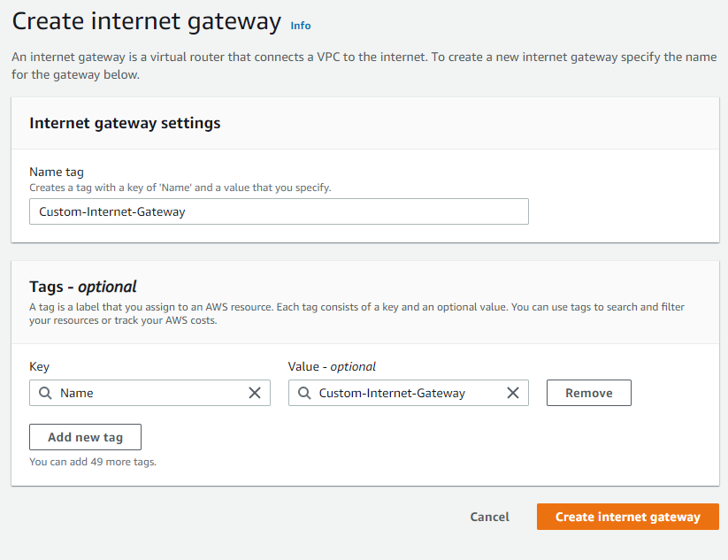Click Add new tag button

point(85,437)
